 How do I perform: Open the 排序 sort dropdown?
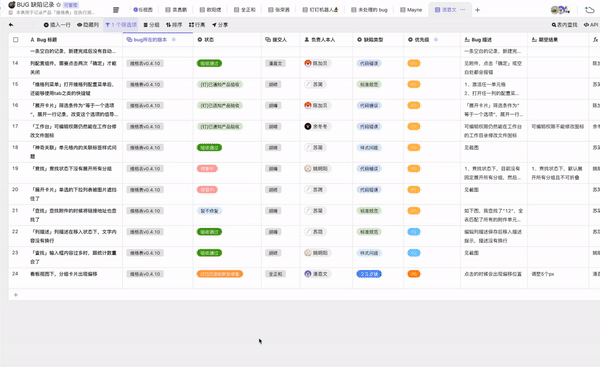click(x=174, y=25)
